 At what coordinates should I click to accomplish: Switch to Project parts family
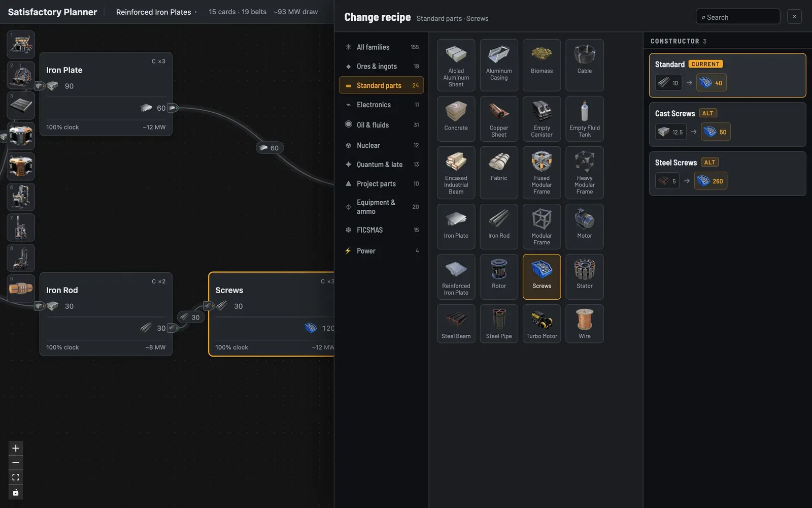(381, 184)
